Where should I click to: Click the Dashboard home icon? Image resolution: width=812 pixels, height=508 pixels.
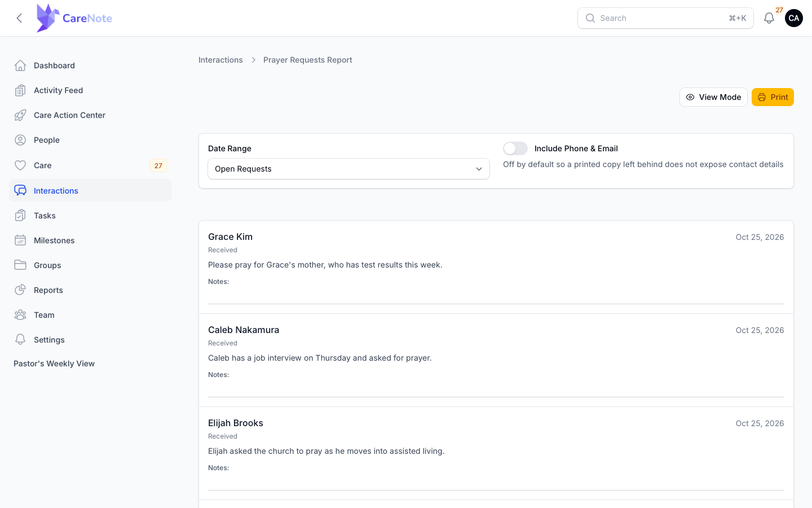[20, 65]
